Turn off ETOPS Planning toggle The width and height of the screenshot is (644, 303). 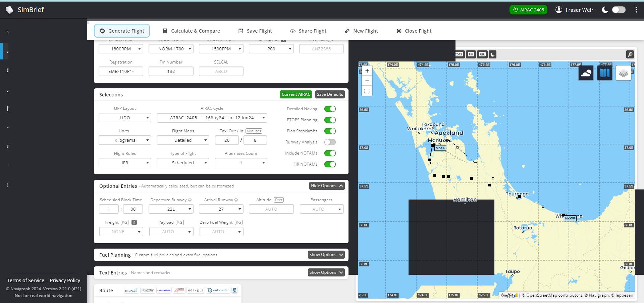tap(330, 120)
